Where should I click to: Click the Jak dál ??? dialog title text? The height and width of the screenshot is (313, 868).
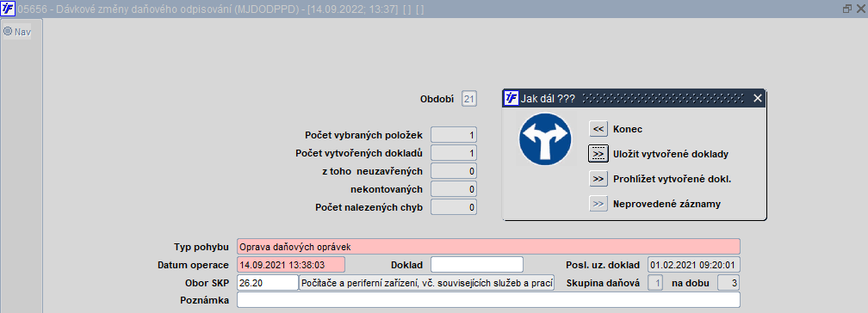tap(548, 99)
